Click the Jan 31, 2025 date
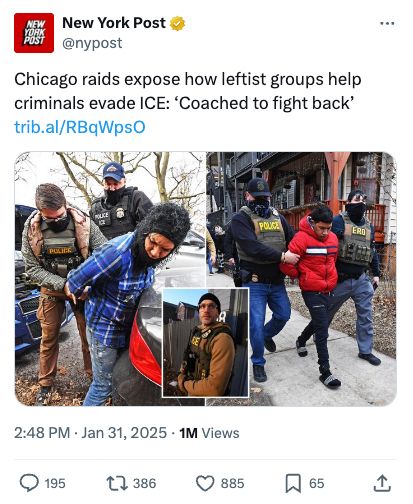 tap(124, 433)
